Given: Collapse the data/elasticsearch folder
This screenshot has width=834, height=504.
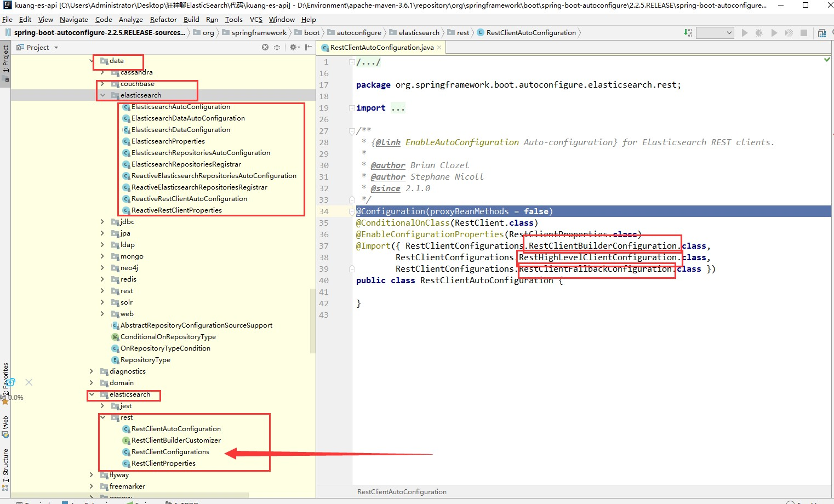Looking at the screenshot, I should coord(102,95).
